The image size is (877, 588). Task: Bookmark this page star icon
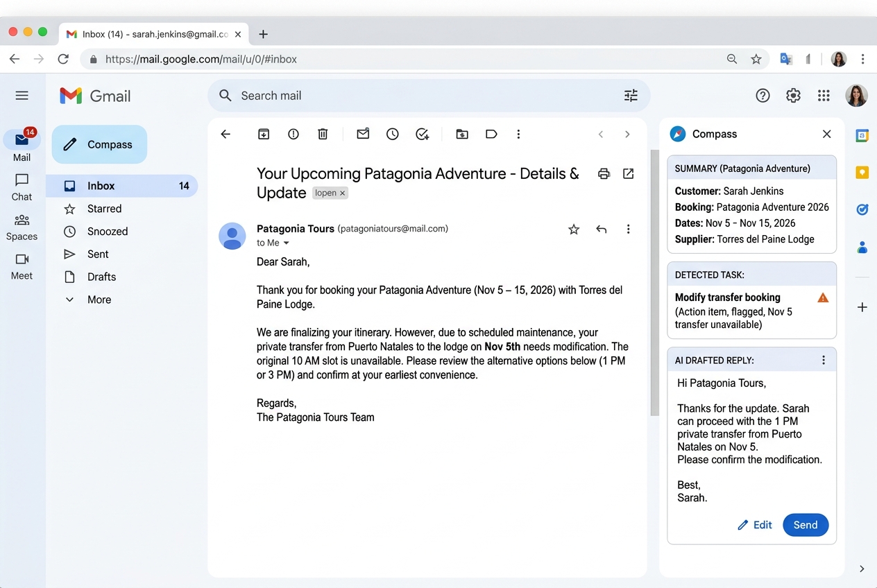(x=756, y=60)
